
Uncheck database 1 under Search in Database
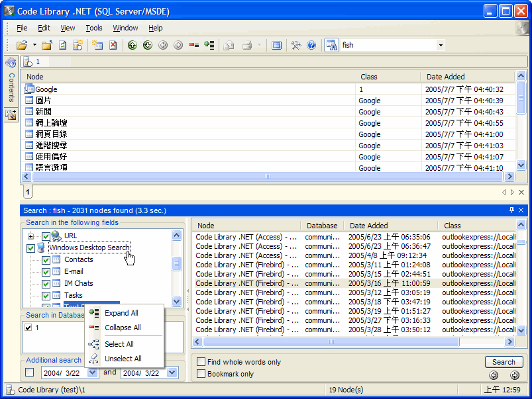click(28, 328)
